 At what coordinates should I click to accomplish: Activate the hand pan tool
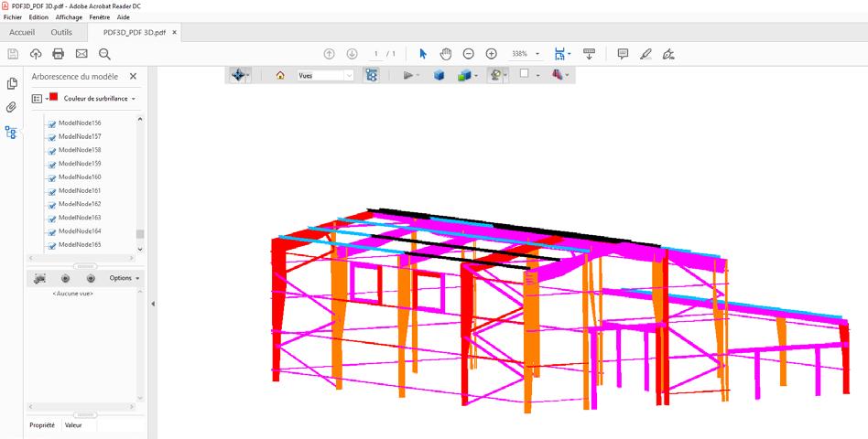[x=446, y=54]
